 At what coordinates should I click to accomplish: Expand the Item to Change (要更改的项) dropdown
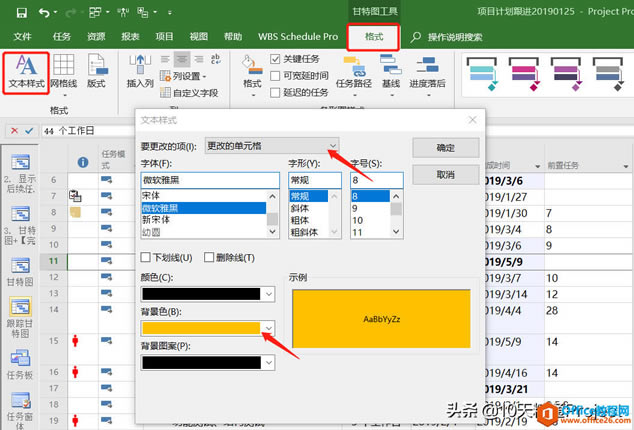[331, 146]
